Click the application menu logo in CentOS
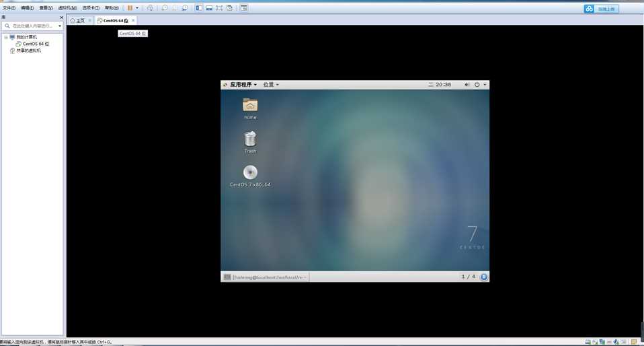 [x=225, y=85]
